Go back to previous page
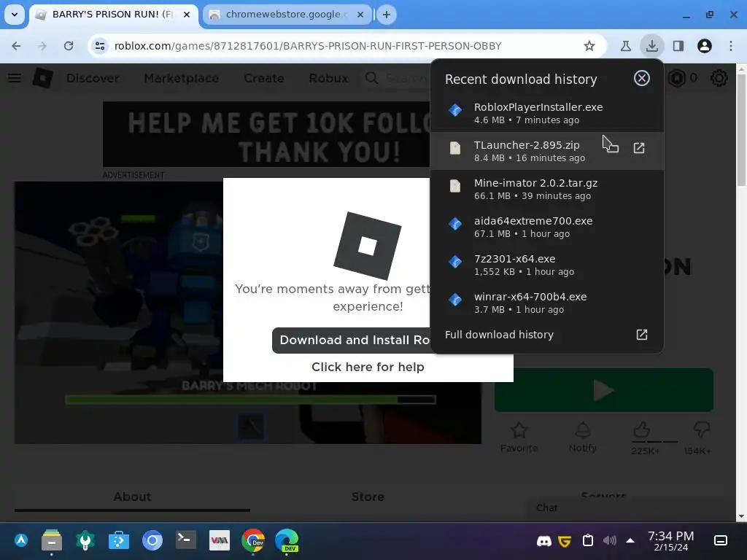 click(x=16, y=46)
